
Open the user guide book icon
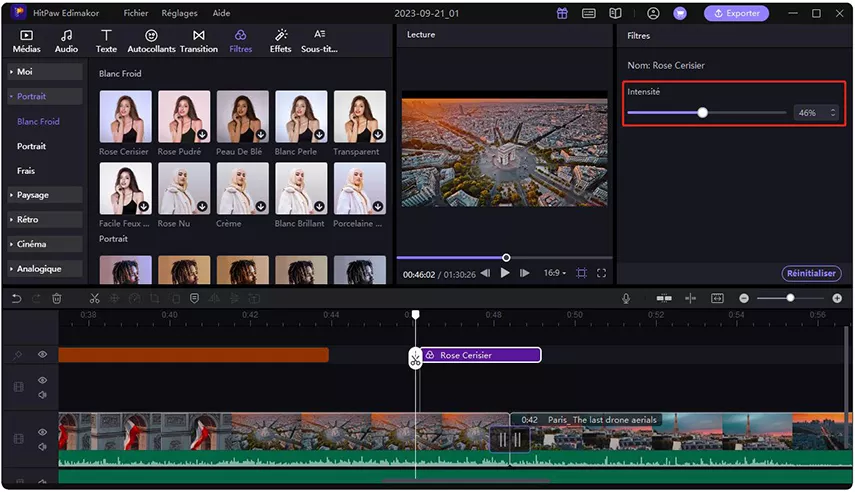pos(615,14)
